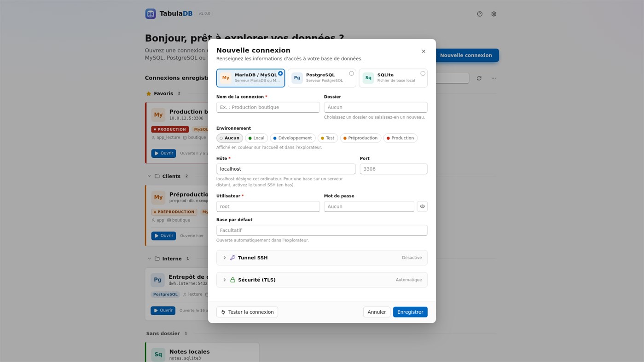Collapse the Clients folder group

point(149,176)
